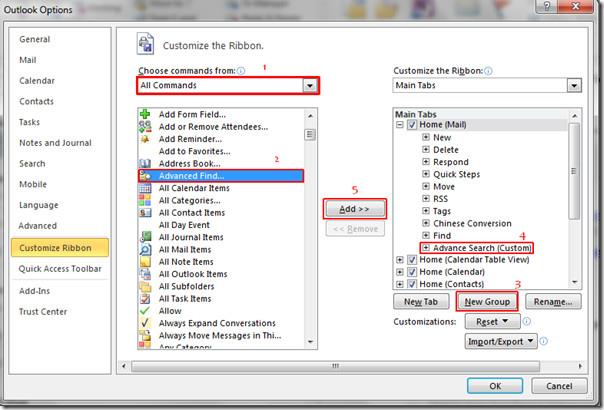This screenshot has height=410, width=604.
Task: Expand Advance Search (Custom) group node
Action: pyautogui.click(x=426, y=247)
